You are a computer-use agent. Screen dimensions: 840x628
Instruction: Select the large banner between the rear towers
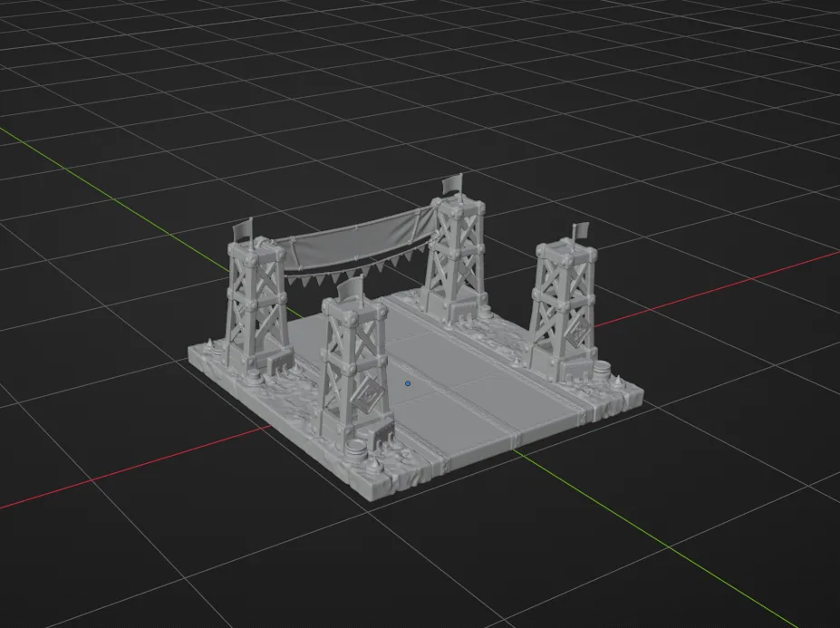(356, 239)
